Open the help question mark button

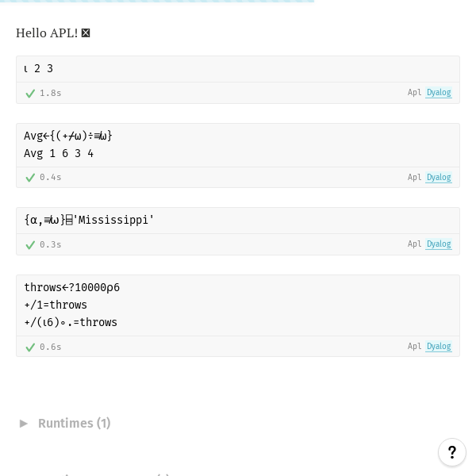point(452,452)
